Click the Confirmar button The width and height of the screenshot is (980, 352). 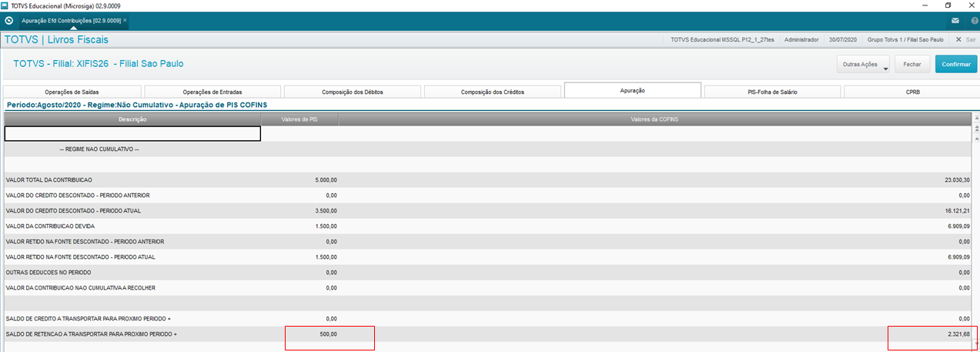[x=956, y=65]
